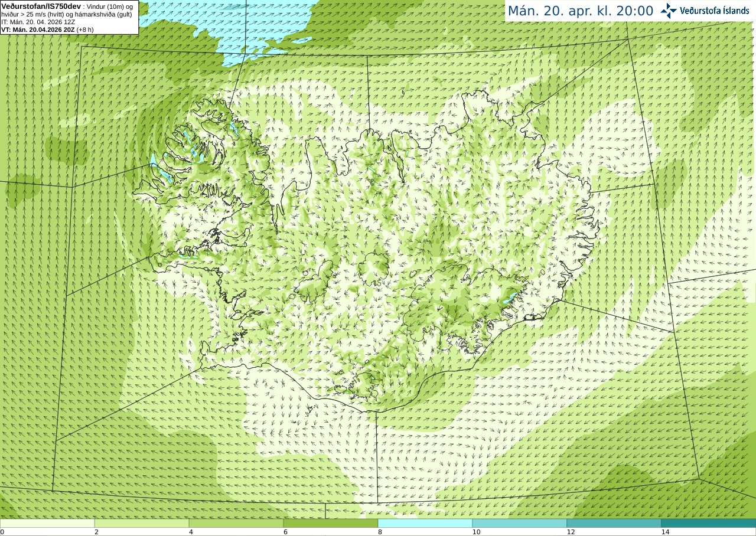The image size is (756, 536).
Task: Click the darkest teal swatch above 14
Action: (x=709, y=523)
